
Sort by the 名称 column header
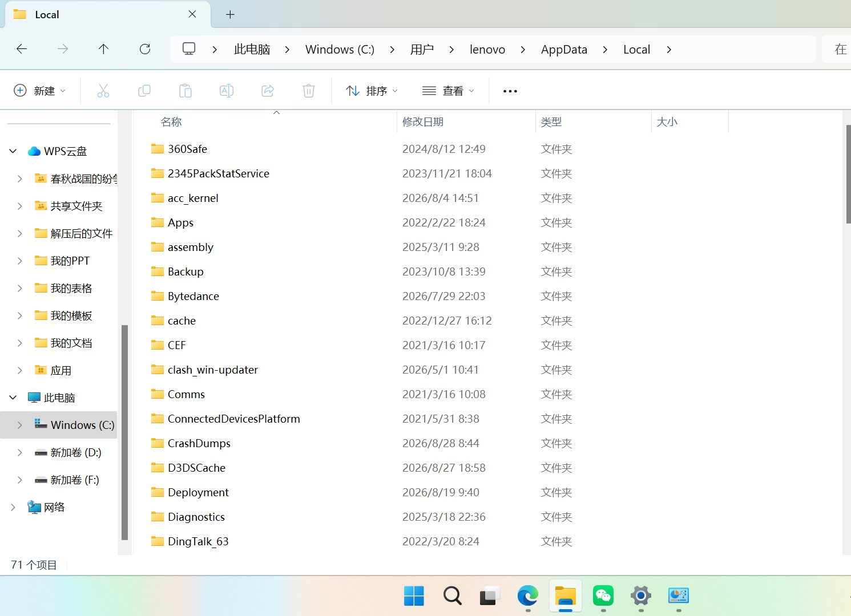coord(265,121)
